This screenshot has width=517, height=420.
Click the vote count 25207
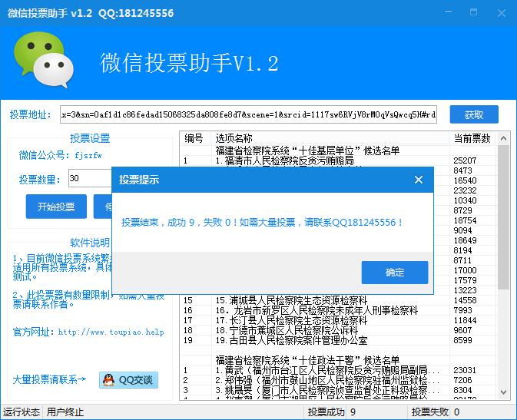tap(465, 160)
